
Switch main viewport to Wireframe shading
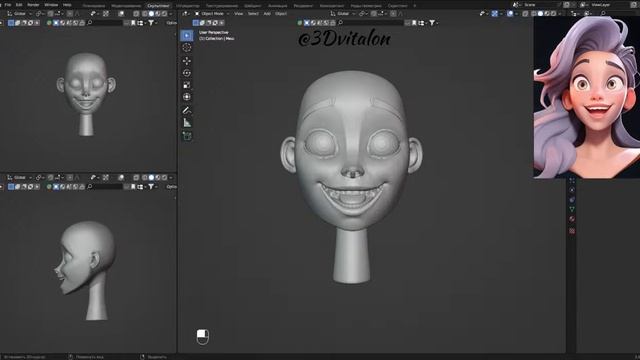[534, 13]
